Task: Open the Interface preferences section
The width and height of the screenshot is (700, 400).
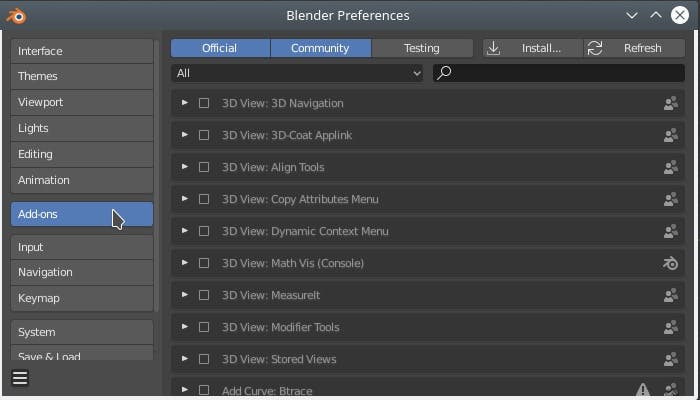Action: click(82, 51)
